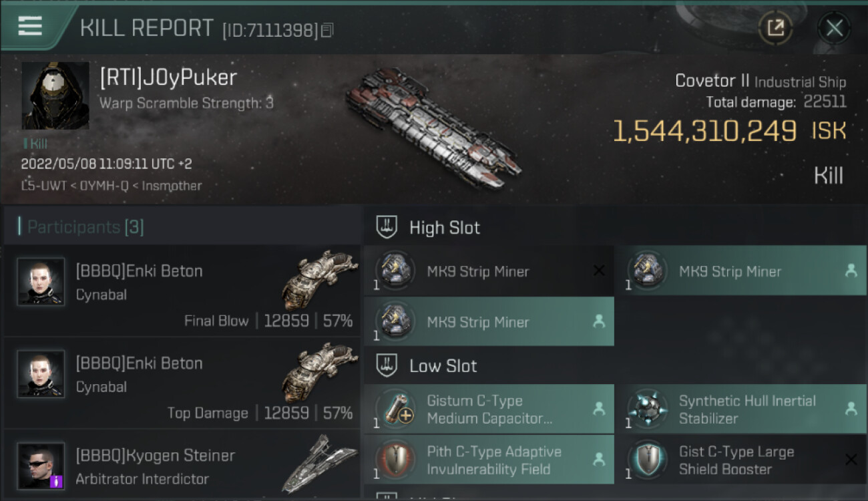Open Kyogen Steiner's portrait
Screen dimensions: 868x501
tap(41, 466)
